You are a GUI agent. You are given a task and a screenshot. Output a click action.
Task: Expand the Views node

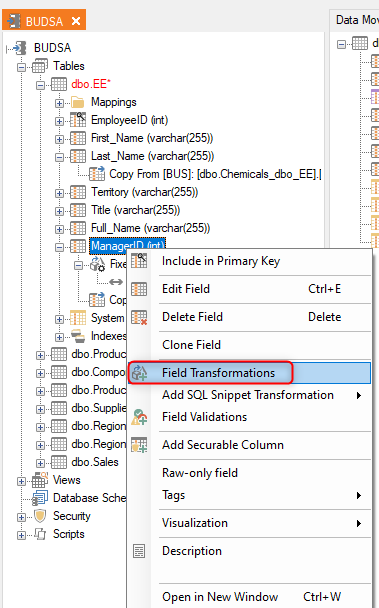[x=21, y=482]
